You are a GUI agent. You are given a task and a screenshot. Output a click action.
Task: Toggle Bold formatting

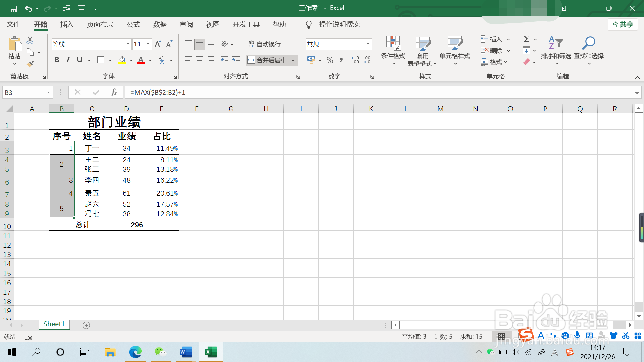57,60
